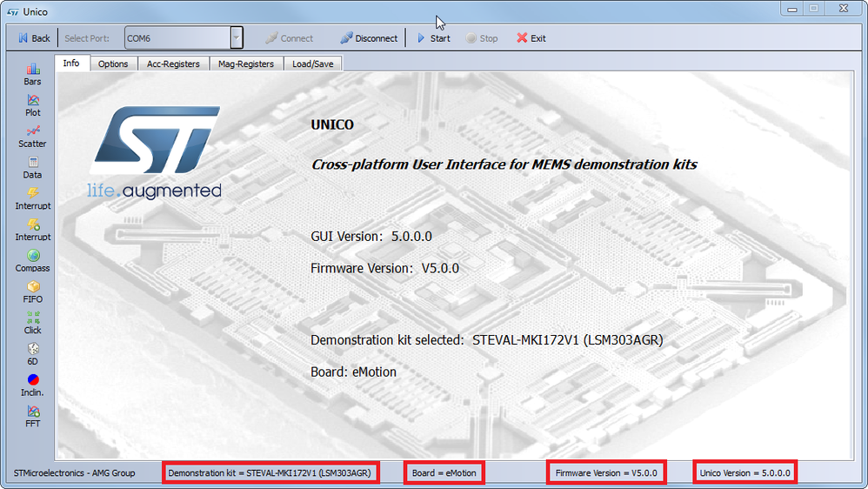Switch to the Mag-Registers tab
This screenshot has width=868, height=489.
[x=246, y=64]
